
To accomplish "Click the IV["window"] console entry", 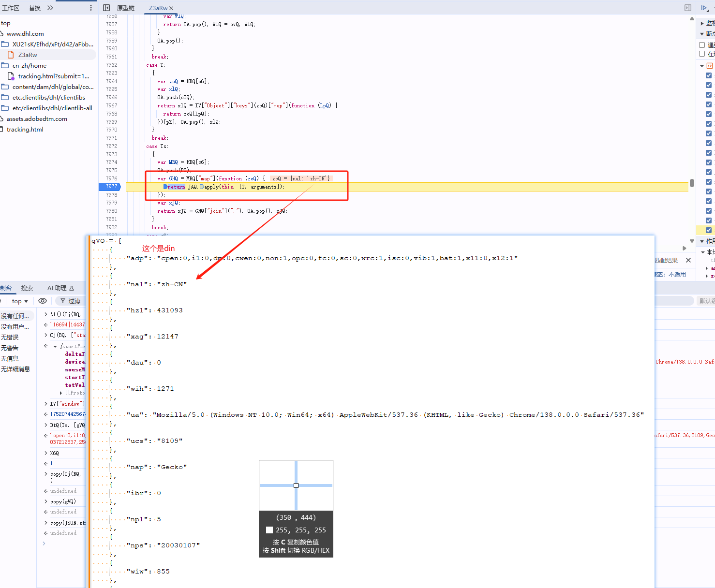I will [x=67, y=403].
